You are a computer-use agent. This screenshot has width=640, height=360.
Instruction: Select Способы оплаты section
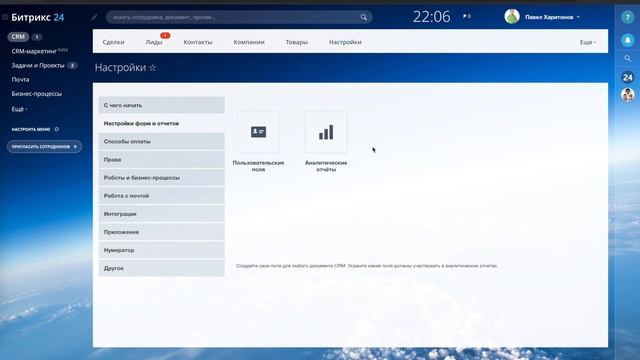[162, 141]
